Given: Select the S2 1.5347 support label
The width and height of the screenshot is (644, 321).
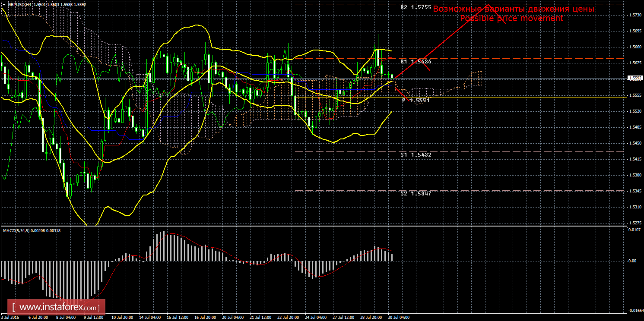Looking at the screenshot, I should click(416, 194).
